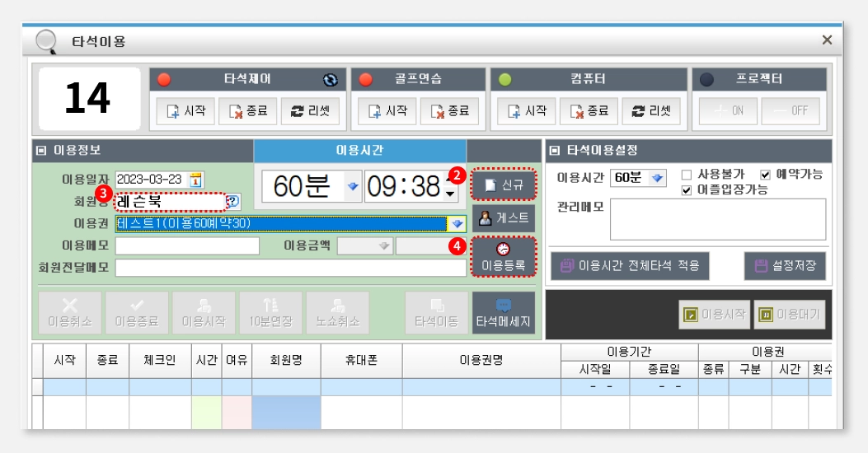Open the large 60분 duration dropdown

352,186
